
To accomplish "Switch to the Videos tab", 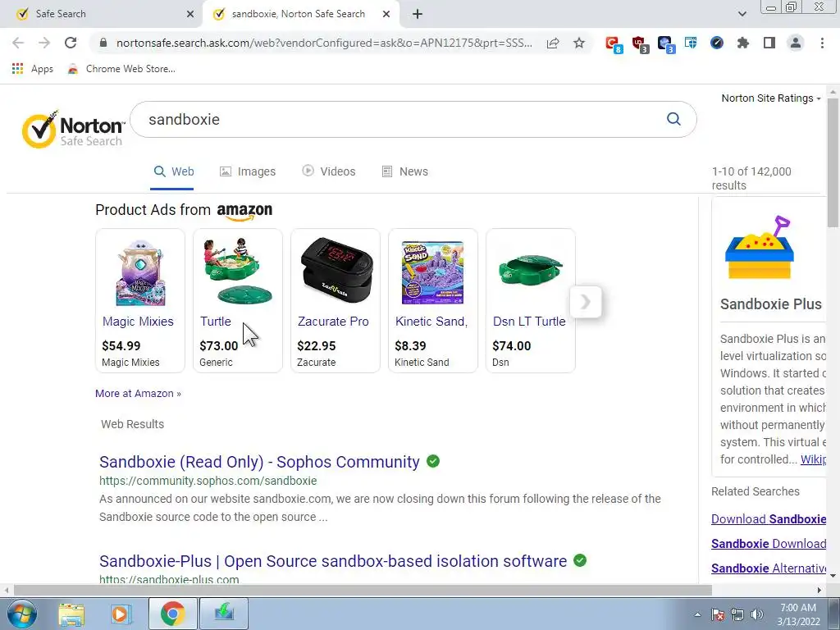I will [x=328, y=171].
